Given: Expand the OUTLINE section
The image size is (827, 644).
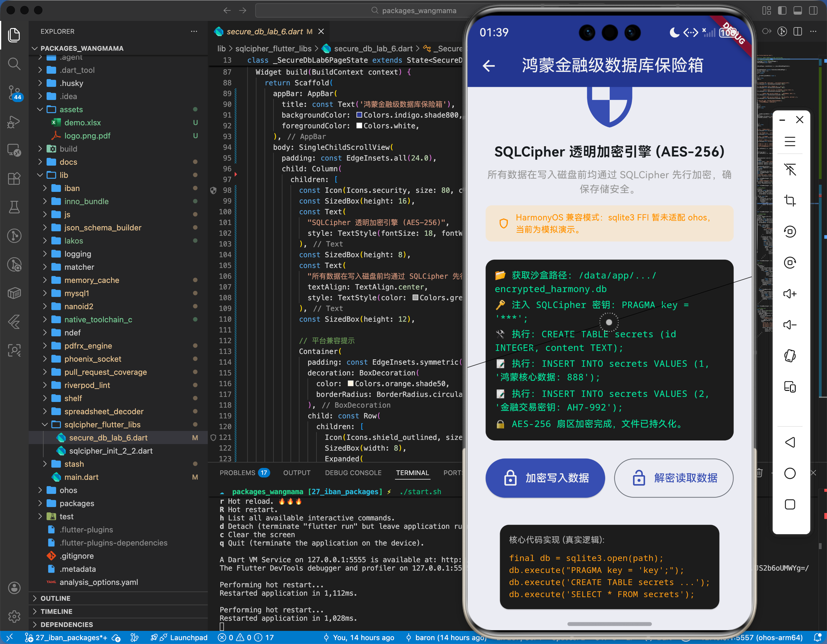Looking at the screenshot, I should coord(118,598).
